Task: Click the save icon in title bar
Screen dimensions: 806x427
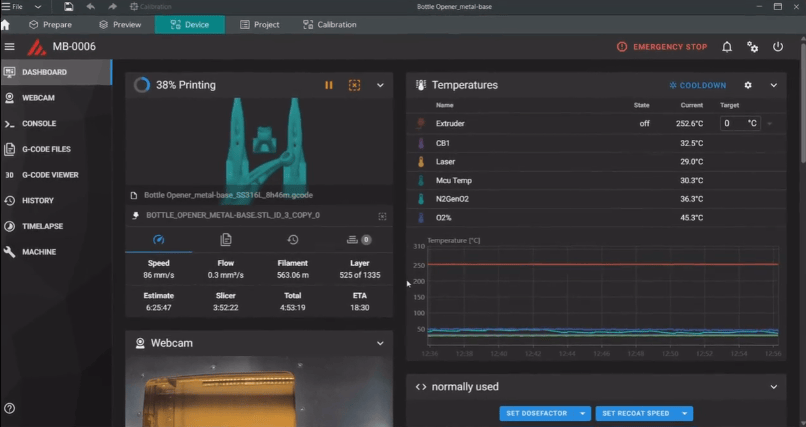Action: (x=68, y=6)
